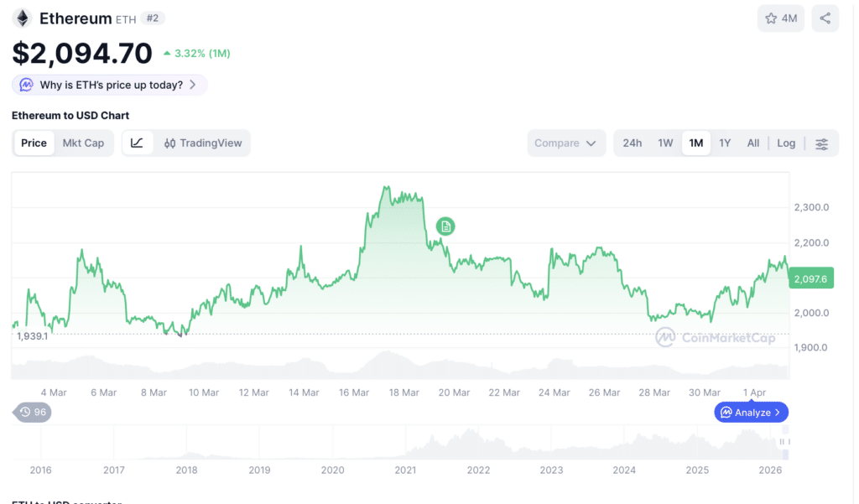Viewport: 859px width, 504px height.
Task: Click the 'Ethereum to USD Chart' heading
Action: pos(70,116)
